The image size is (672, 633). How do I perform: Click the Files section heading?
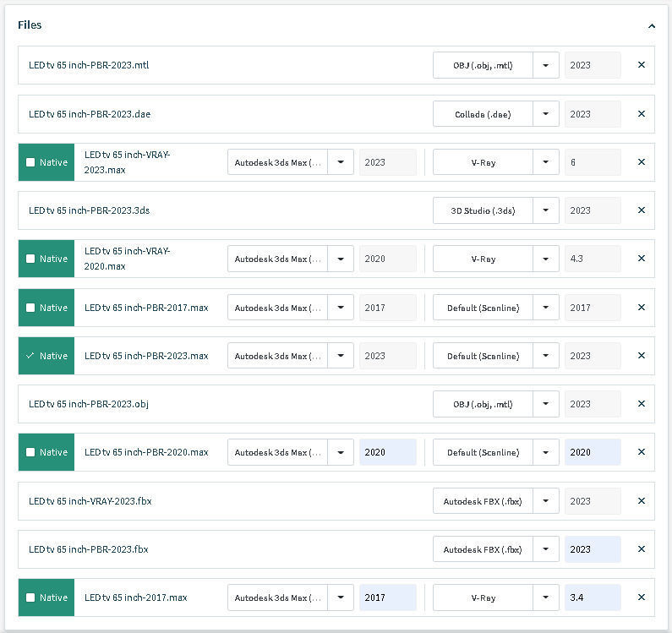[30, 25]
